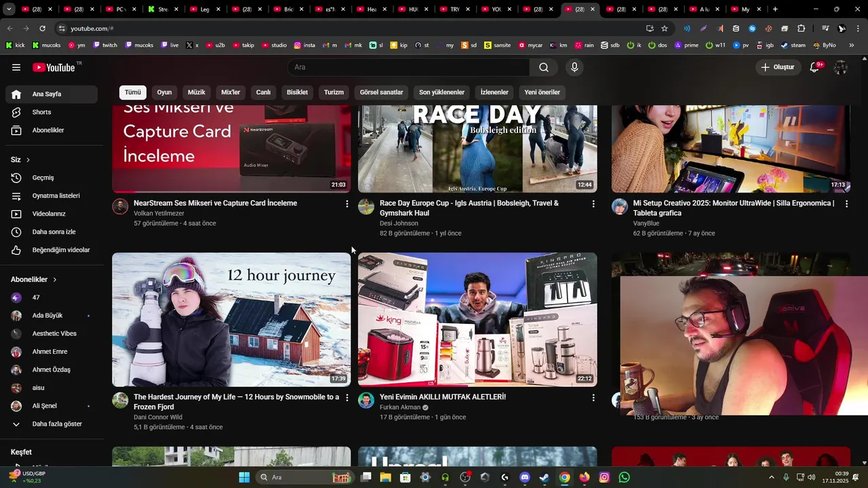Screen dimensions: 868x488
Task: Open Furkan Akman channel avatar
Action: pos(366,401)
